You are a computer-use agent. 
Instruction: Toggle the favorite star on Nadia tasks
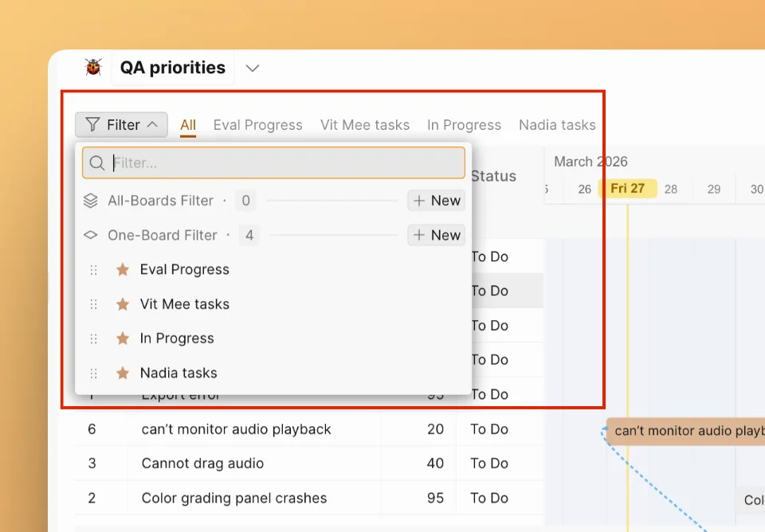click(x=122, y=373)
